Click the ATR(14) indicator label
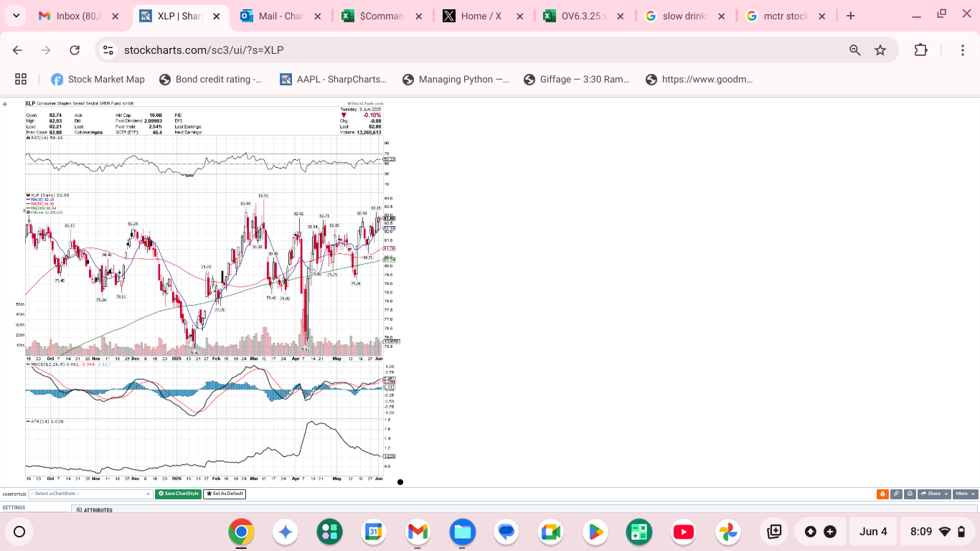980x551 pixels. 38,421
